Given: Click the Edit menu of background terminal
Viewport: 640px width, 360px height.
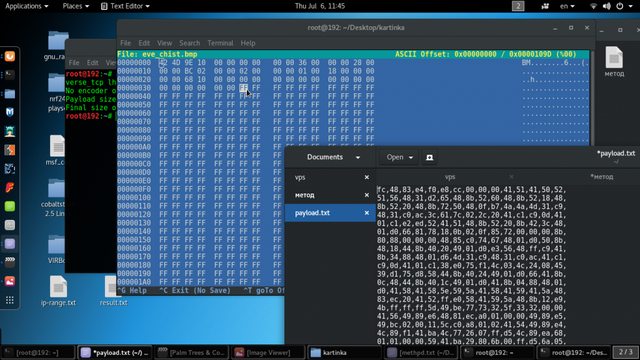Looking at the screenshot, I should click(93, 62).
